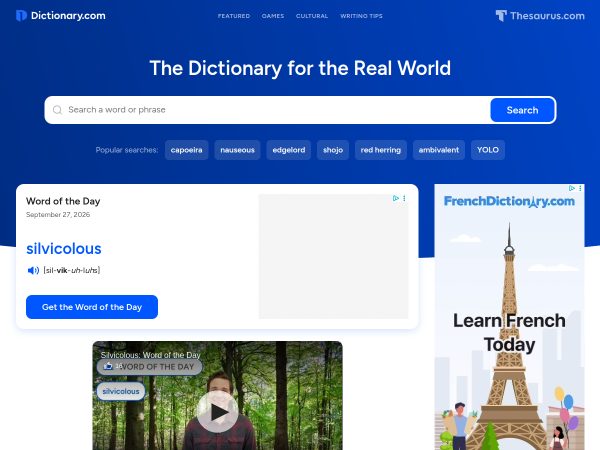Select popular search ambivalent
Image resolution: width=600 pixels, height=450 pixels.
point(439,150)
